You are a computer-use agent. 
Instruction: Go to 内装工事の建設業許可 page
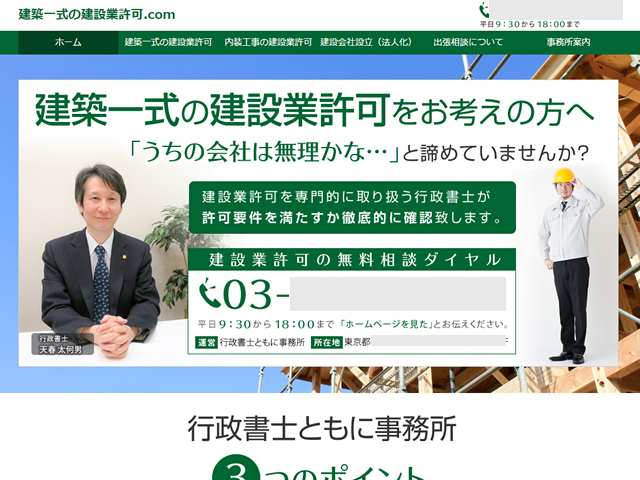(268, 42)
